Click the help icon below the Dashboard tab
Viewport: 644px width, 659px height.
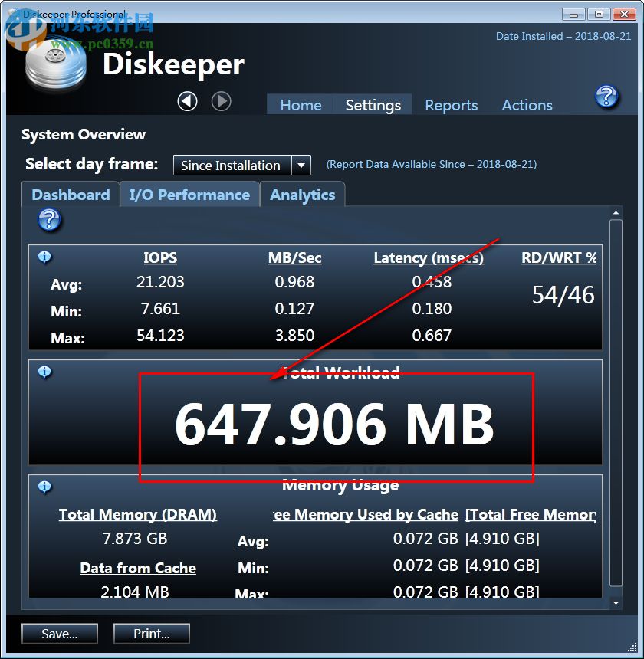point(48,221)
